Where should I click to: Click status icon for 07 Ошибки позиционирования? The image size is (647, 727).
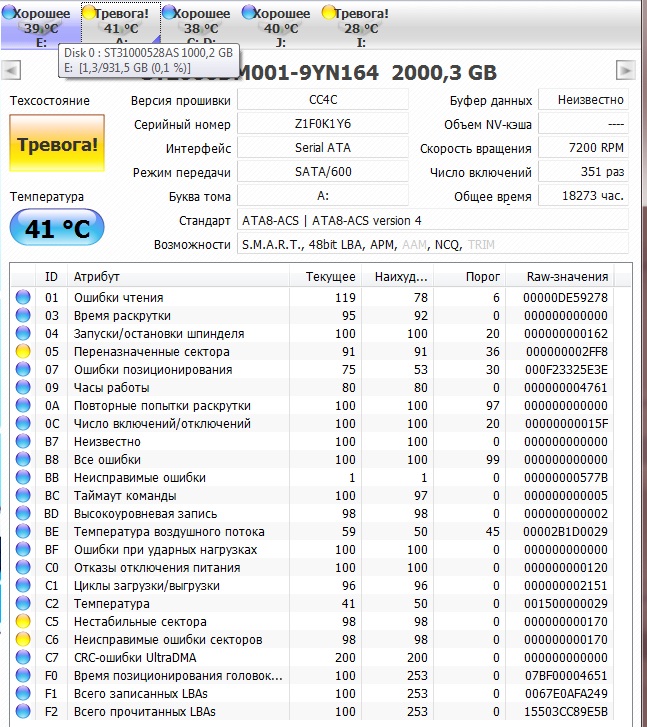(23, 370)
